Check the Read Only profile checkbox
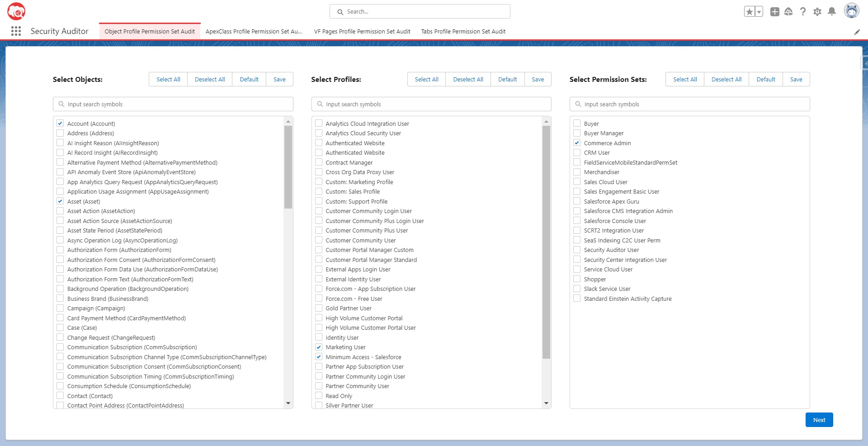 [x=319, y=396]
